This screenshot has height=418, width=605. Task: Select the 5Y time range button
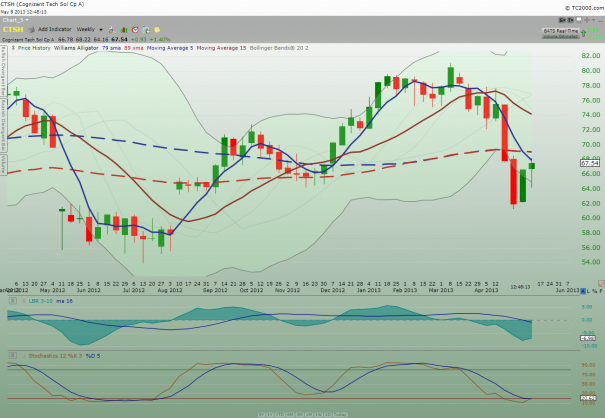click(261, 415)
